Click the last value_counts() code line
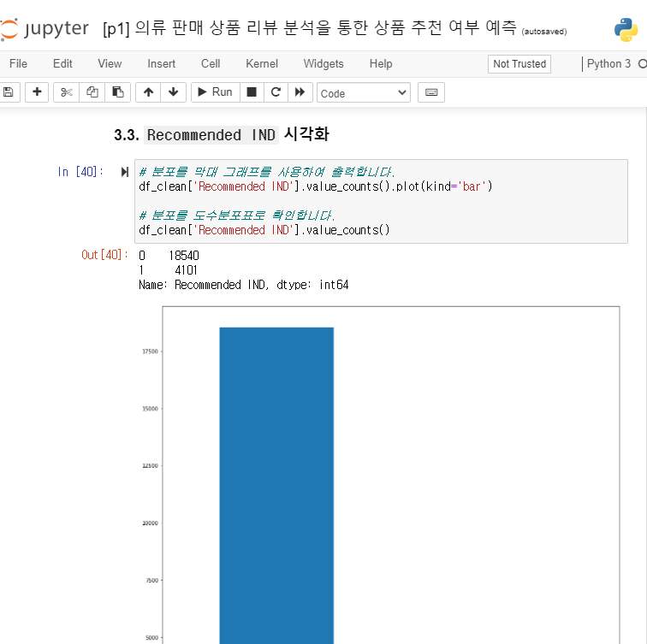This screenshot has height=644, width=647. click(x=264, y=230)
